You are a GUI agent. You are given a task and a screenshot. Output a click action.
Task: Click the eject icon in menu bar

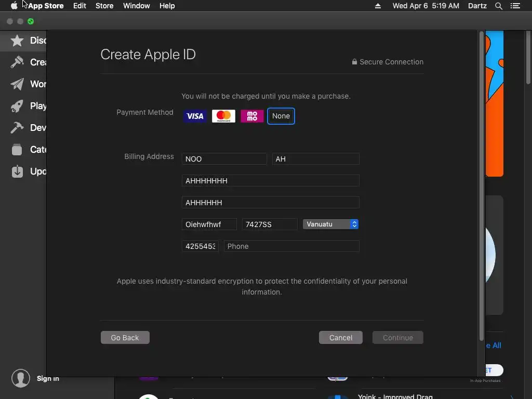pyautogui.click(x=378, y=6)
